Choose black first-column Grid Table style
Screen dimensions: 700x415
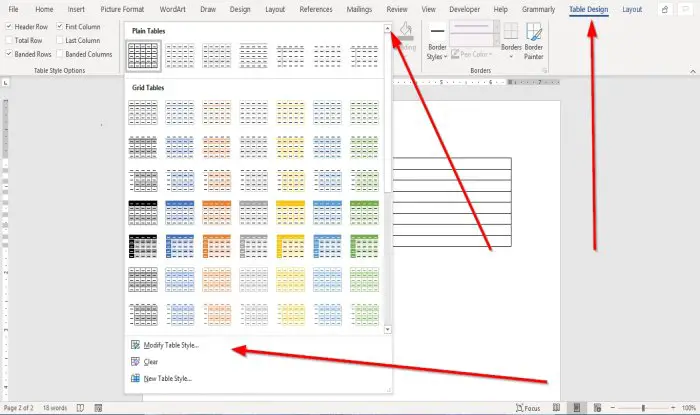click(x=143, y=246)
